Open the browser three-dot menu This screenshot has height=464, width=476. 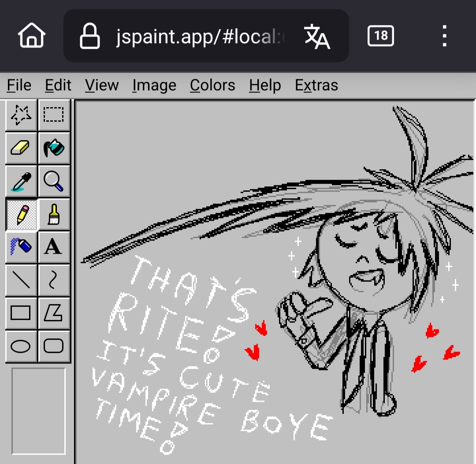(444, 36)
